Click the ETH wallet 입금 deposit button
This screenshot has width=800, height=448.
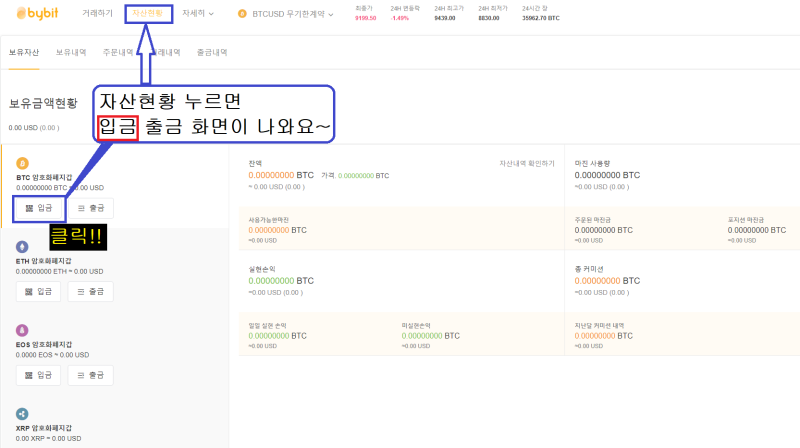38,291
